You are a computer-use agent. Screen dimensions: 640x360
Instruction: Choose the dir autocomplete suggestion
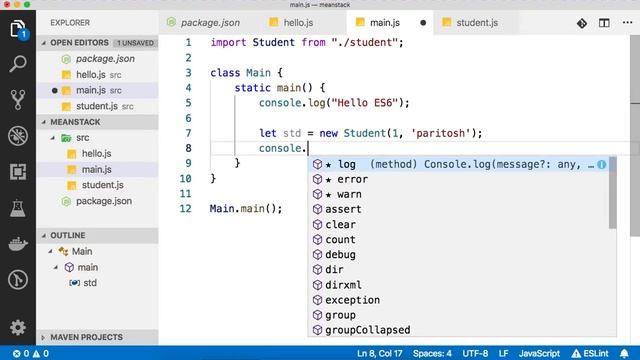click(459, 270)
